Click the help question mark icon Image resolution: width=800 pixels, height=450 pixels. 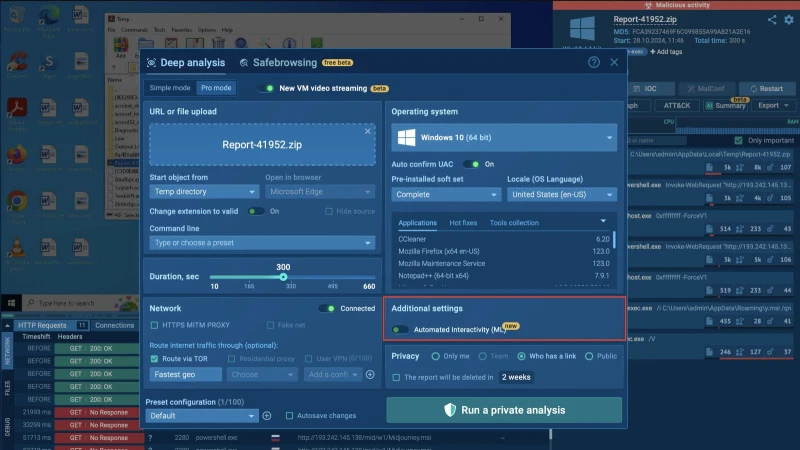594,62
